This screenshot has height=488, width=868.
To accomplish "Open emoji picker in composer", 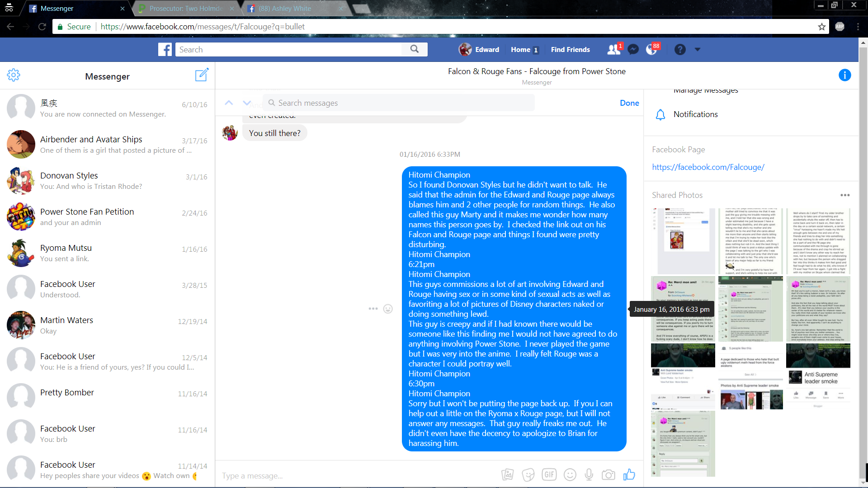I will 570,474.
